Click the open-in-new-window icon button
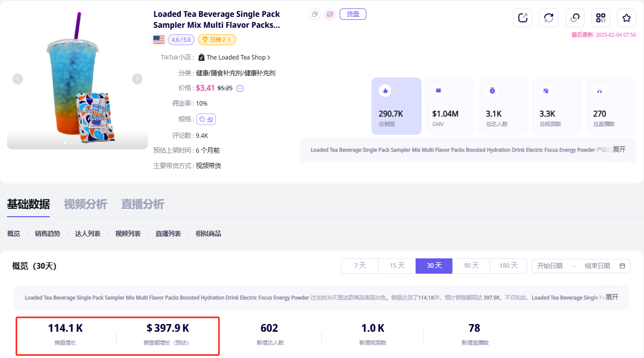Viewport: 644px width, 358px height. click(522, 18)
